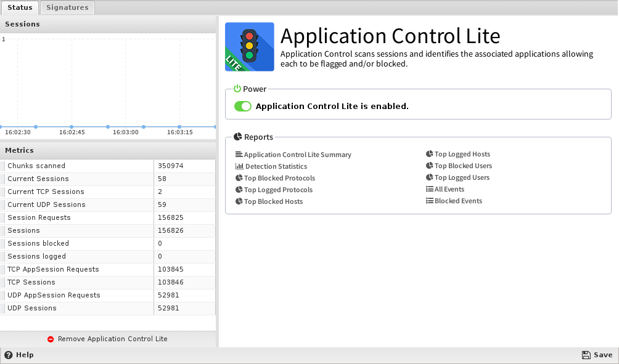
Task: Select the TCP Sessions metric row
Action: pyautogui.click(x=108, y=282)
